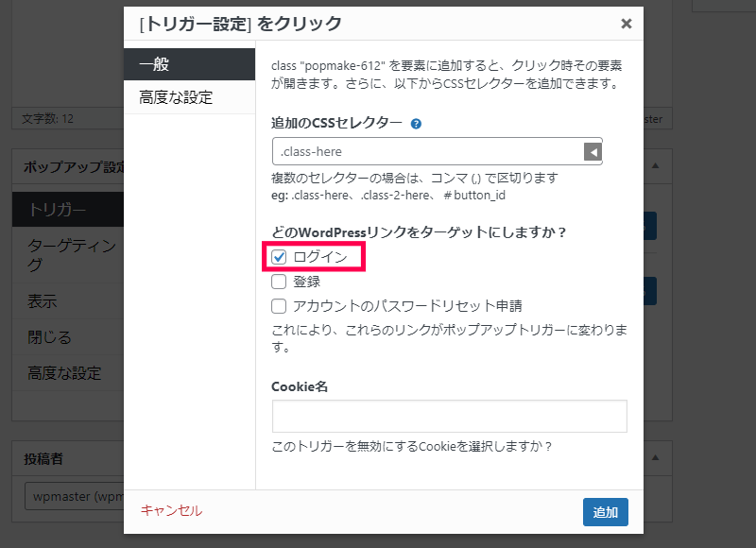The width and height of the screenshot is (756, 548).
Task: Open the 投稿者 author dropdown
Action: pos(75,496)
